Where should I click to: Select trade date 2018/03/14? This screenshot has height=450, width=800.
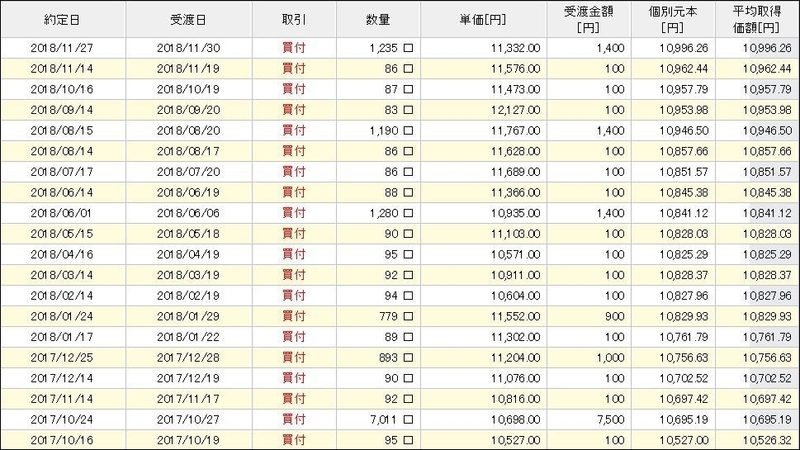coord(62,276)
